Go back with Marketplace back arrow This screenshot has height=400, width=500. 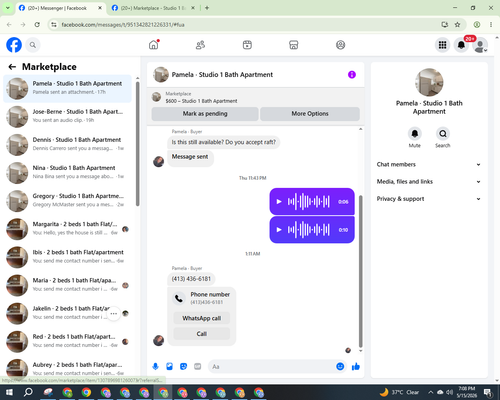(x=12, y=67)
